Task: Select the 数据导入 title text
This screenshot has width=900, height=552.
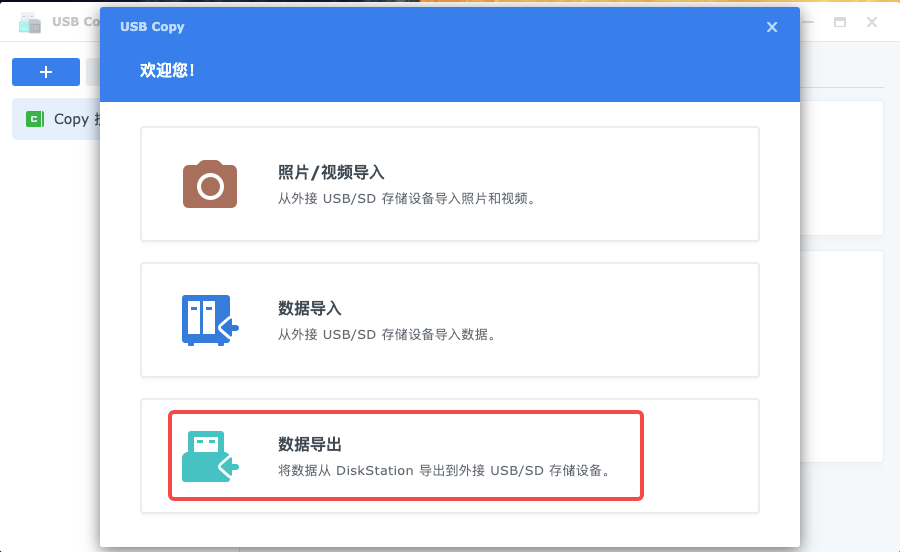Action: coord(310,308)
